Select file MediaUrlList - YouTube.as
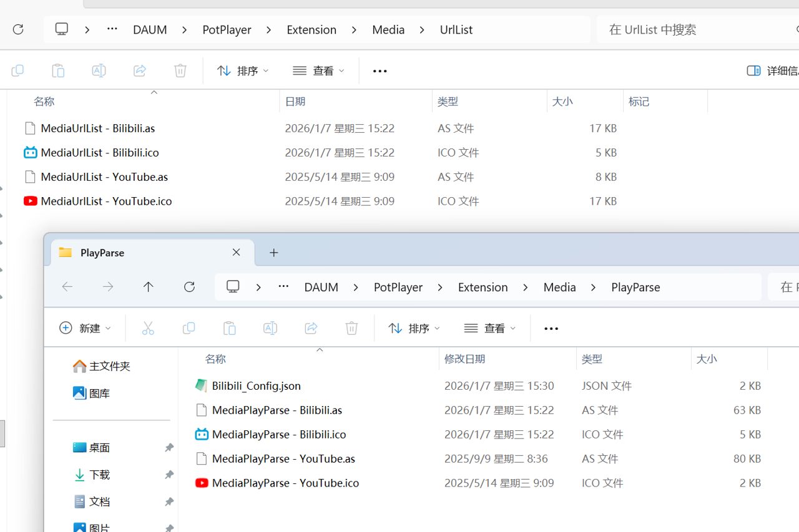Screen dimensions: 799x532 tap(104, 177)
